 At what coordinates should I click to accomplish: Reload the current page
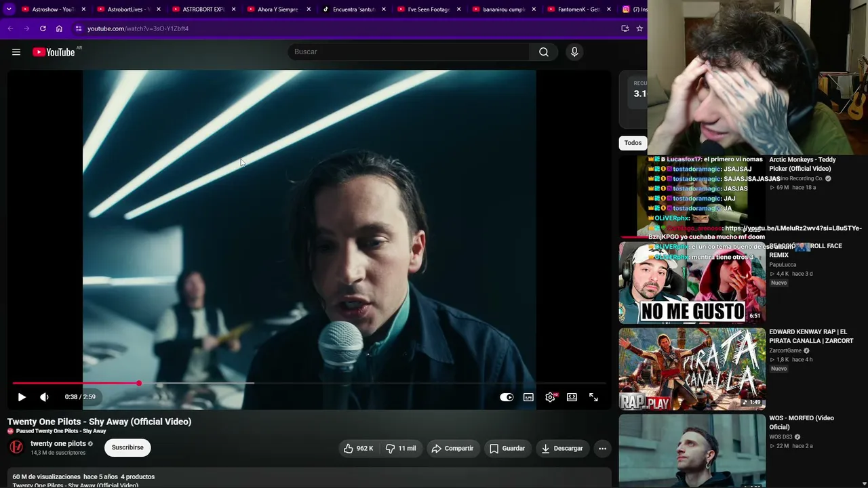click(43, 28)
